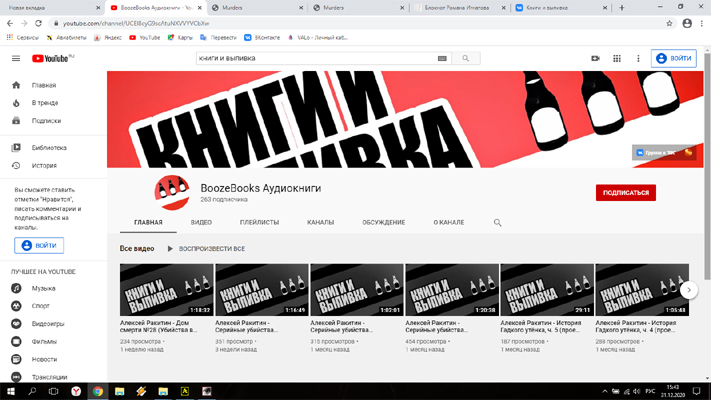The image size is (711, 400).
Task: Open the YouTube apps grid icon
Action: pyautogui.click(x=617, y=59)
